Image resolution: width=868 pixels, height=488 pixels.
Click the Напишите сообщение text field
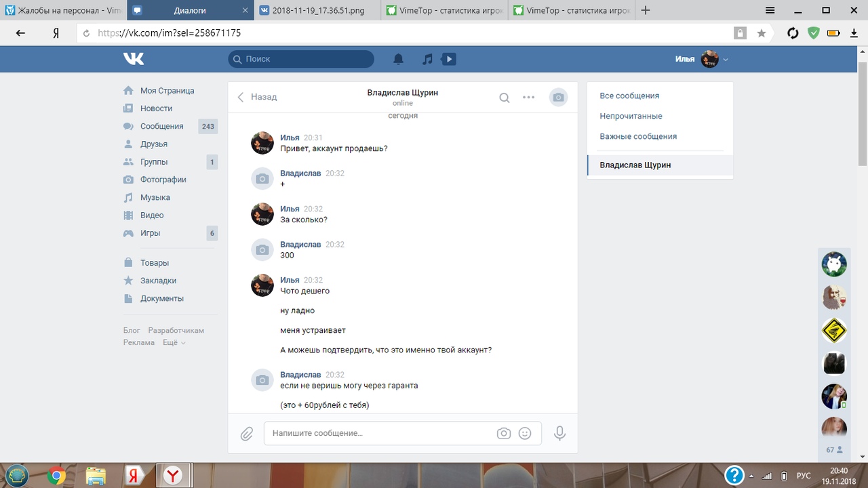(380, 433)
